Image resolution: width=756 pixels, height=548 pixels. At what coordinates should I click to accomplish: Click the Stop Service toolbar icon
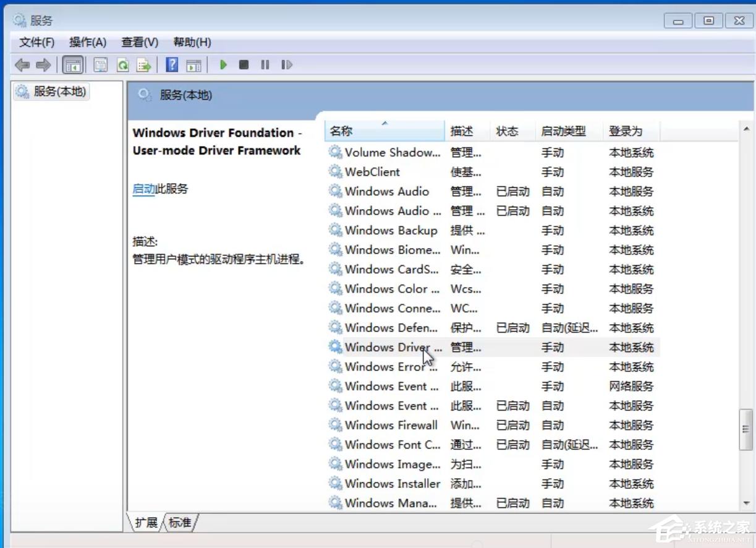[244, 64]
